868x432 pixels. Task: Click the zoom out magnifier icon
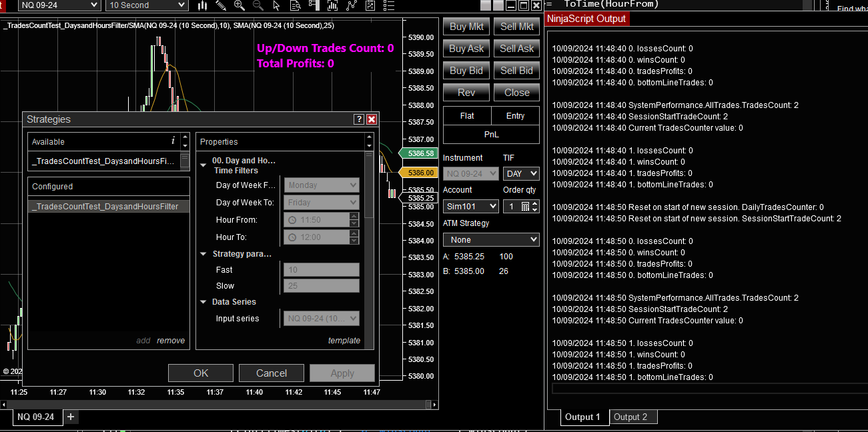click(258, 6)
